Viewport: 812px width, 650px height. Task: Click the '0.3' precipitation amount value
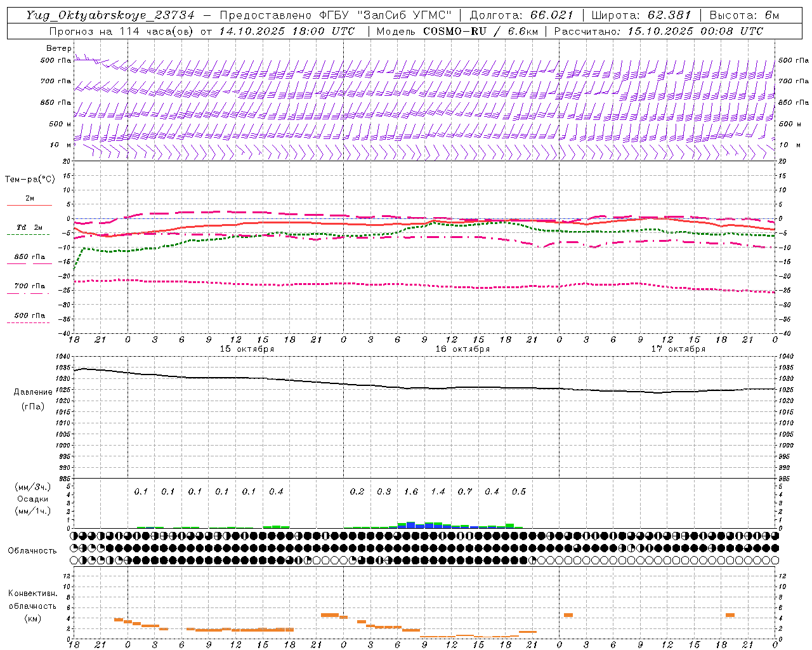384,491
